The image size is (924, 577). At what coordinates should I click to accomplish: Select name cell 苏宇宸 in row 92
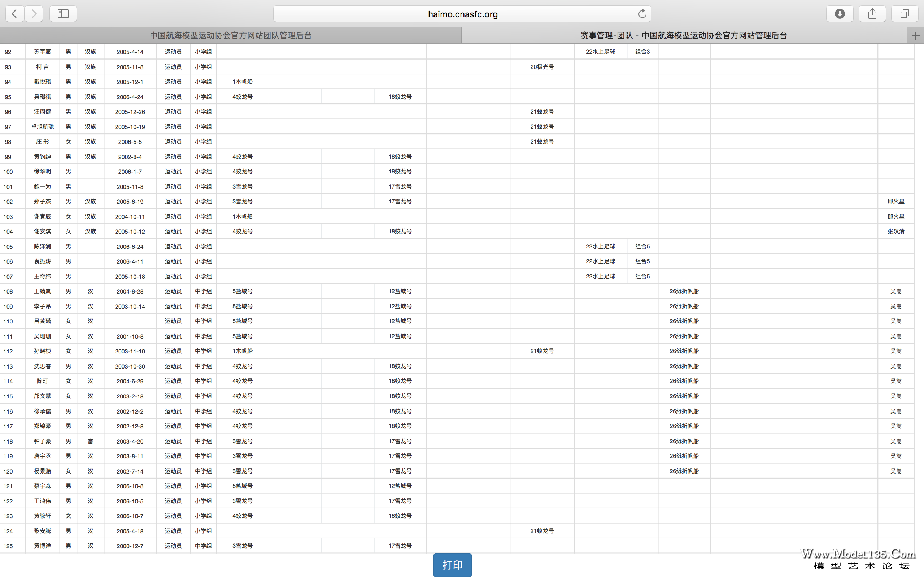tap(42, 52)
